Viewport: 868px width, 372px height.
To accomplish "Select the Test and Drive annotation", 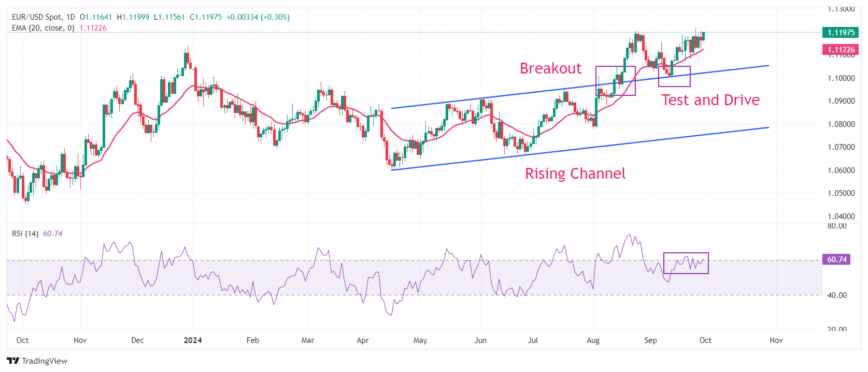I will click(x=710, y=100).
